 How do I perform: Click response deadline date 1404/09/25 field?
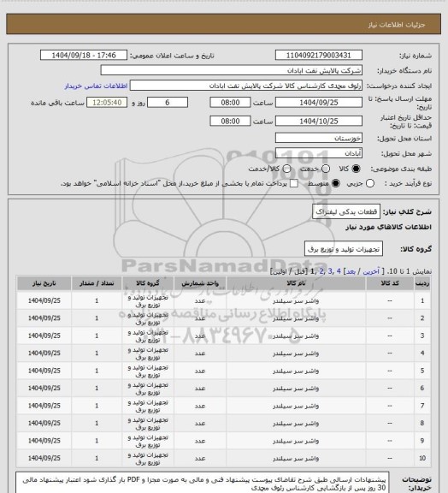coord(319,103)
